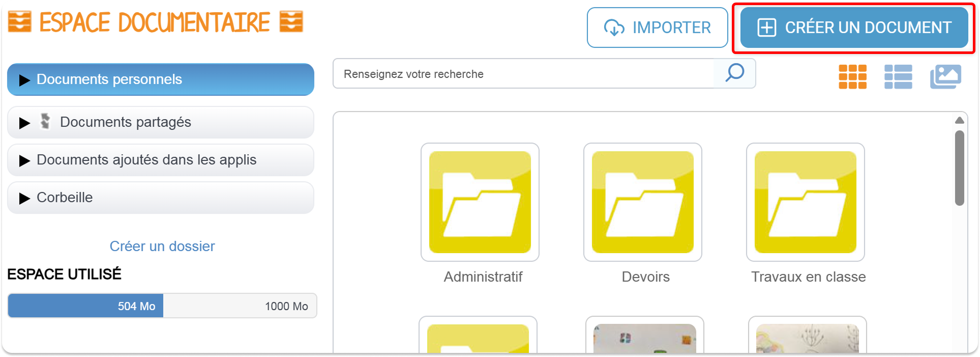Click the cloud download icon in Importer
The width and height of the screenshot is (980, 357).
tap(614, 28)
